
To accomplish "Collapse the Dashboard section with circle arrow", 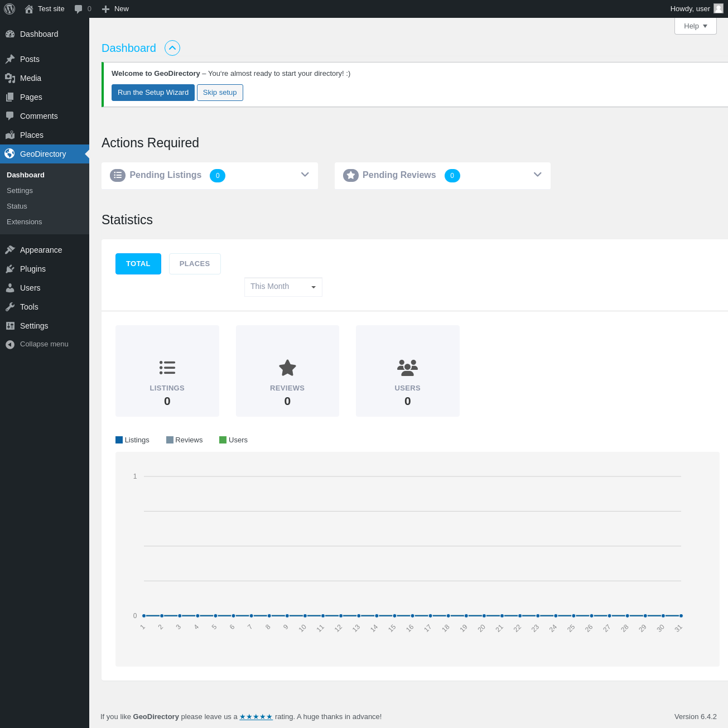I will click(172, 48).
